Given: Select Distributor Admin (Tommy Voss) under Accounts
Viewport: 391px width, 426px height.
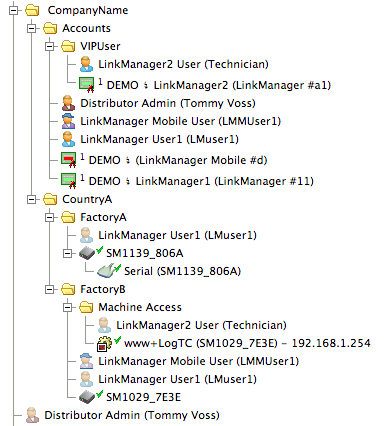Looking at the screenshot, I should [168, 103].
